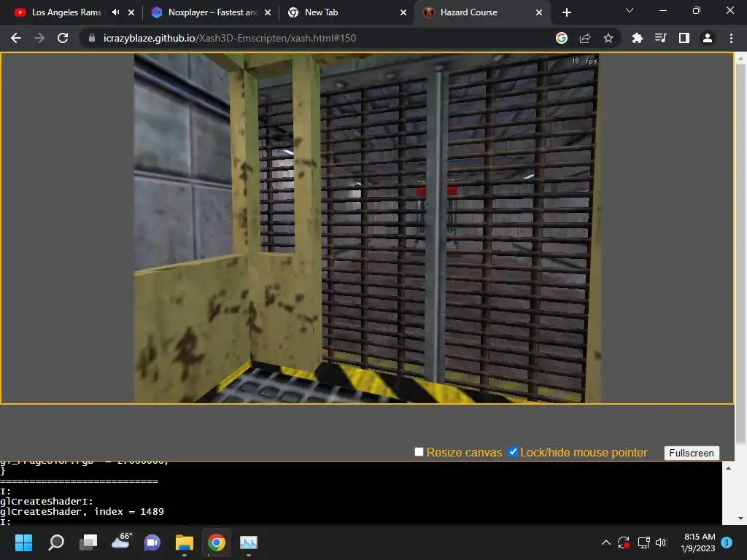
Task: View site info via the lock icon
Action: point(91,38)
